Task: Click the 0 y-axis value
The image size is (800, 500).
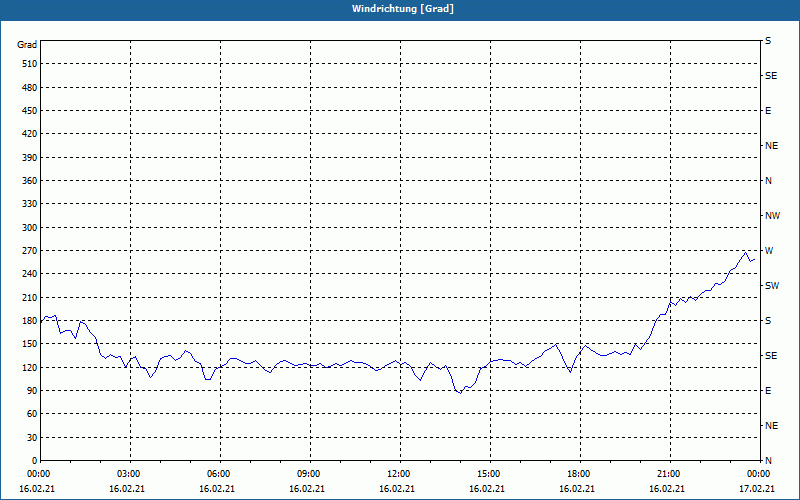Action: click(34, 461)
